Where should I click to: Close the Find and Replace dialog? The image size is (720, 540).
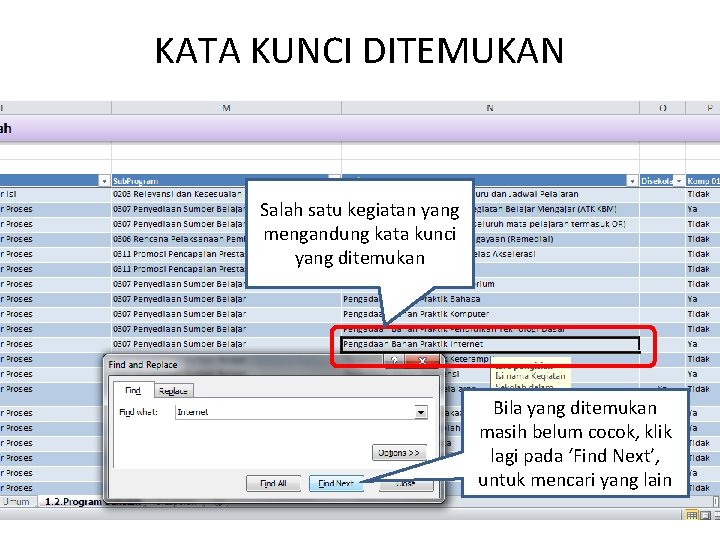point(422,360)
